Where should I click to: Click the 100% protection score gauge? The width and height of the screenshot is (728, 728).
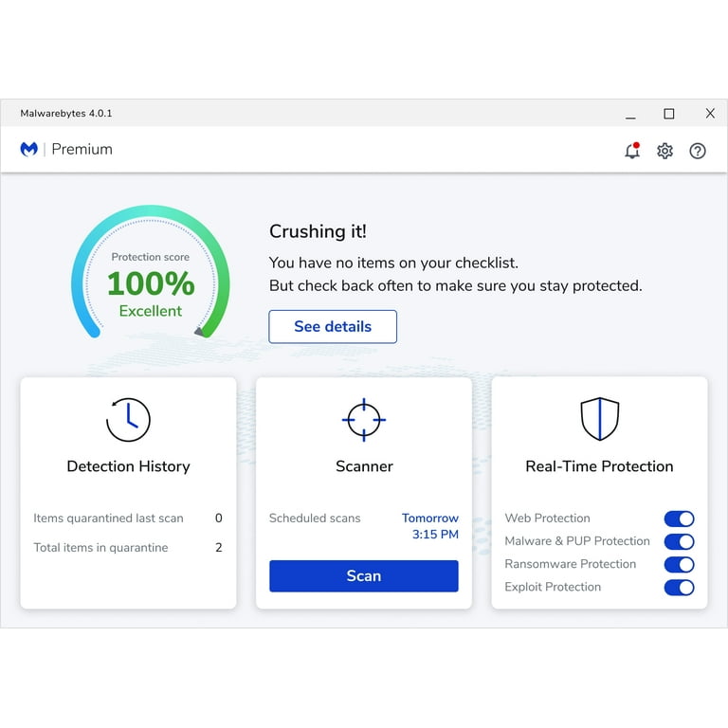151,283
